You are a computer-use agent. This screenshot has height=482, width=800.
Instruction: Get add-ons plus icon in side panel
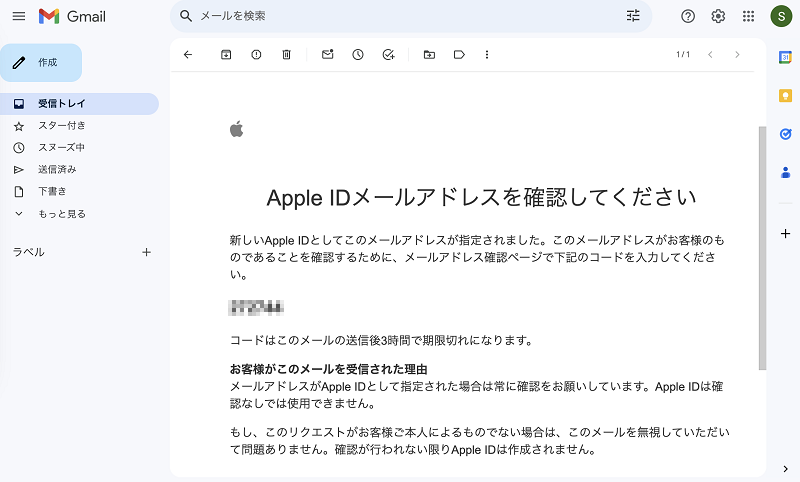click(785, 234)
